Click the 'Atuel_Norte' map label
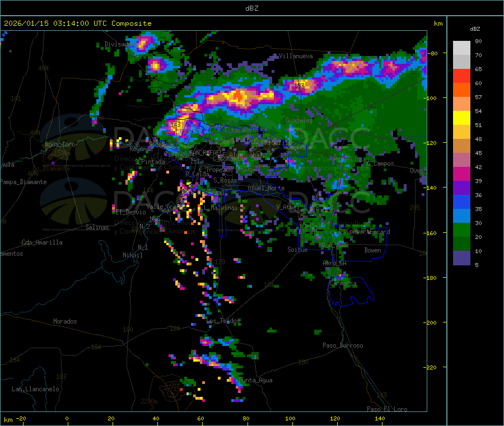Screen dimensions: 504x426 click(x=266, y=188)
